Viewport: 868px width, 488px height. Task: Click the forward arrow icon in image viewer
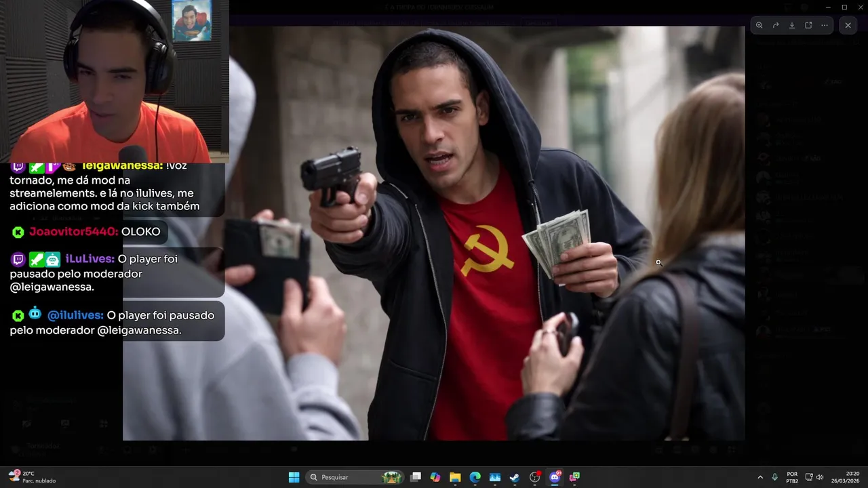[776, 25]
